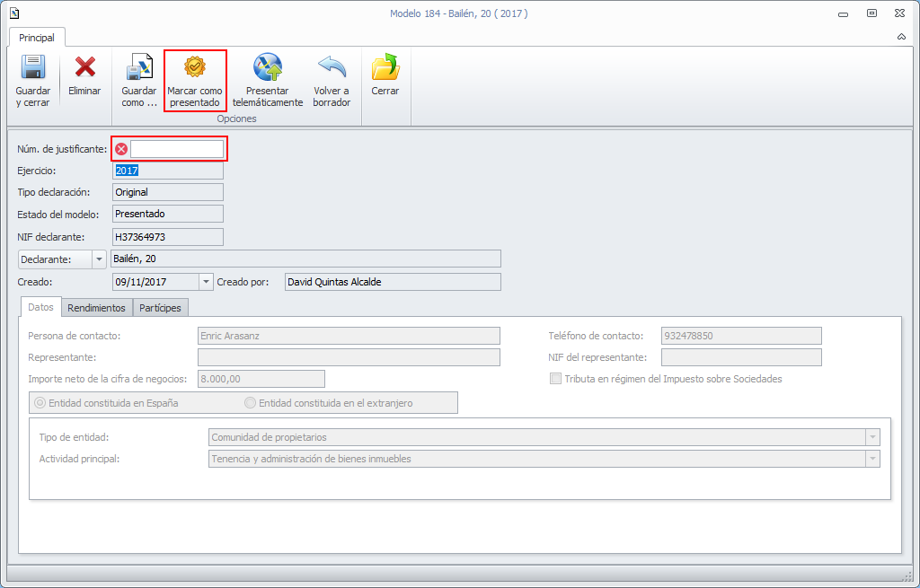Click the Representante field
Image resolution: width=920 pixels, height=588 pixels.
pos(349,357)
